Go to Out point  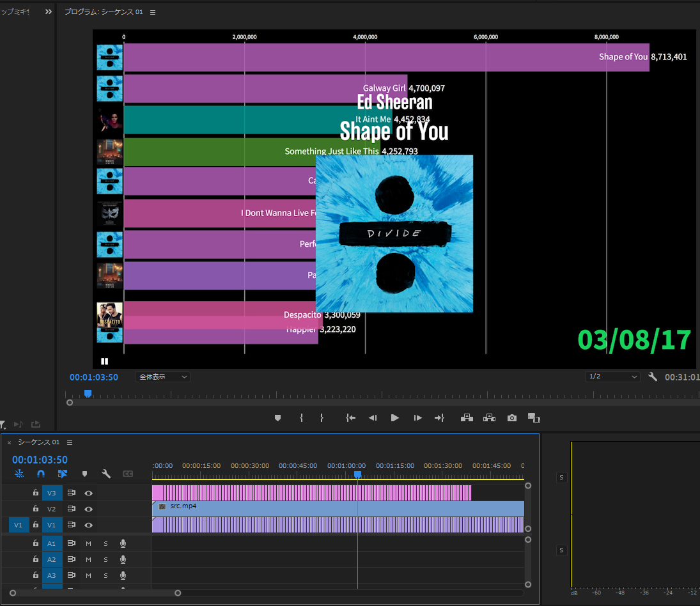pyautogui.click(x=439, y=418)
